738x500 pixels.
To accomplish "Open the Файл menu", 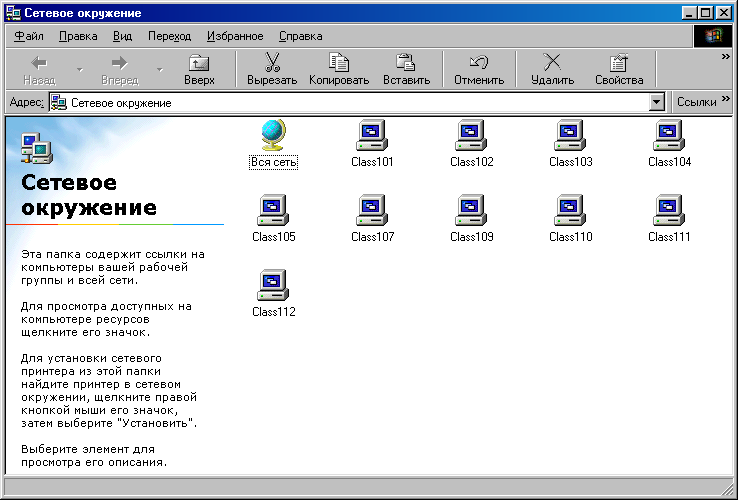I will pos(29,36).
